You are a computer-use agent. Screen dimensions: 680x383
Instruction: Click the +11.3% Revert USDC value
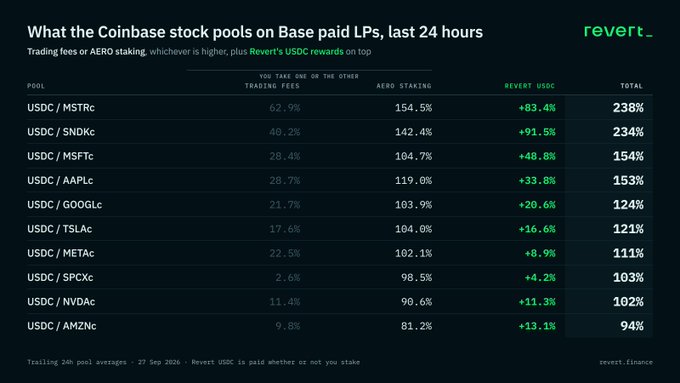pos(537,302)
